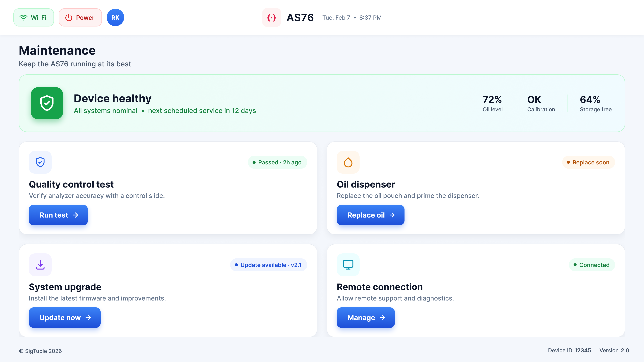Click the System upgrade download icon
Screen dimensions: 644x362
point(40,265)
